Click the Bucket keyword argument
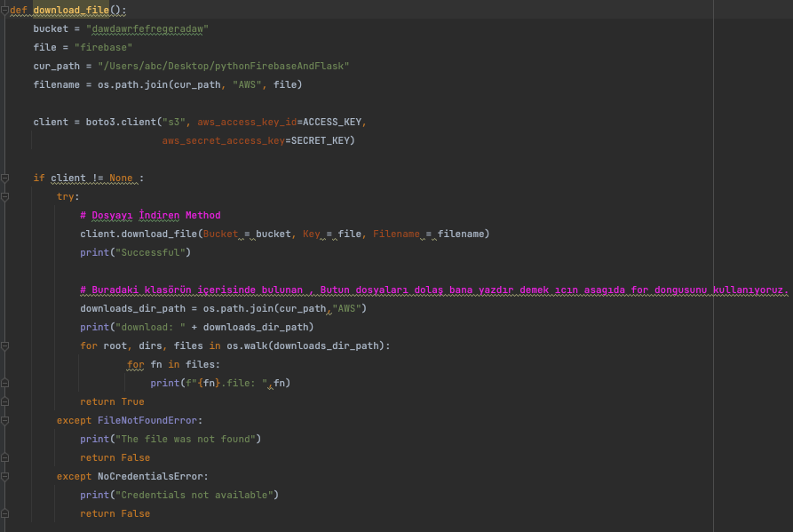 click(220, 234)
